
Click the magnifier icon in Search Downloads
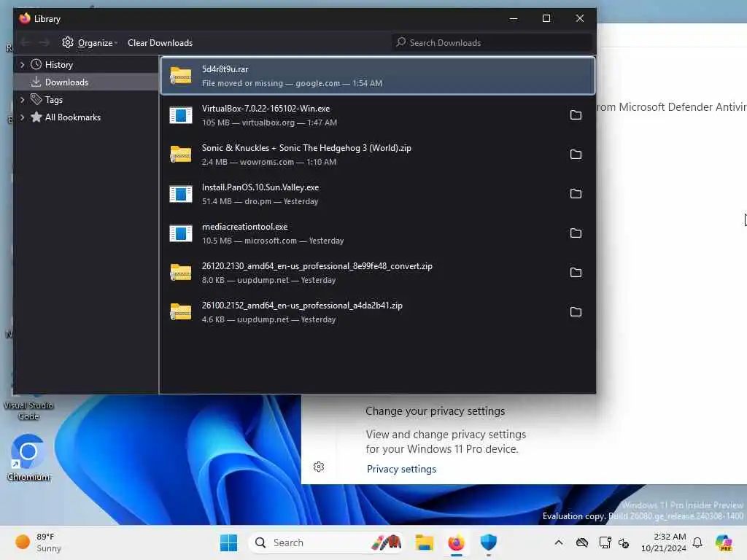[x=401, y=42]
